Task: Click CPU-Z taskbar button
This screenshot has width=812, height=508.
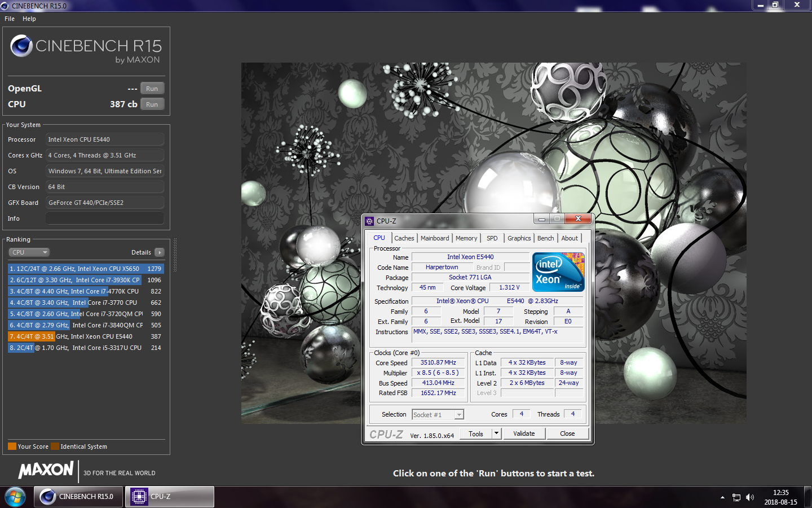Action: click(x=170, y=497)
